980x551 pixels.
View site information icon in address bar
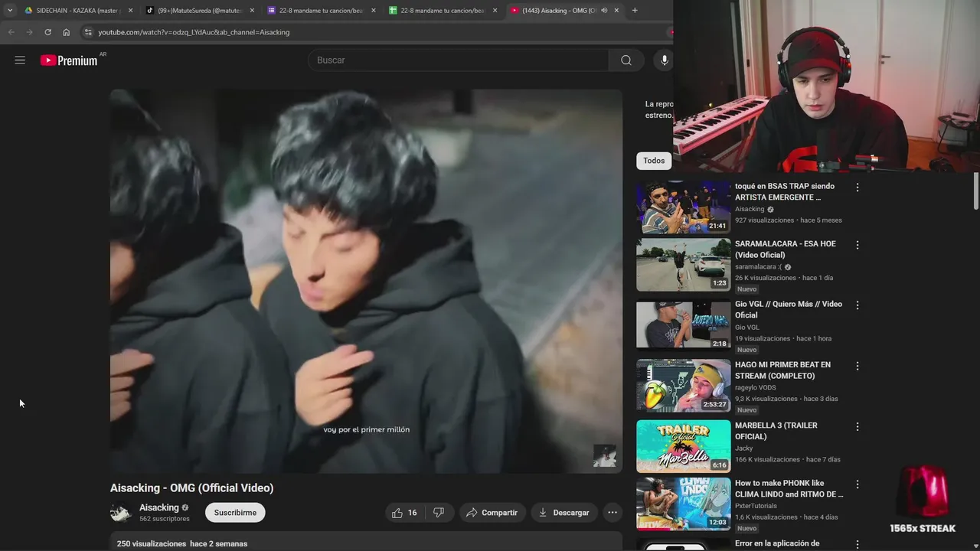tap(88, 32)
